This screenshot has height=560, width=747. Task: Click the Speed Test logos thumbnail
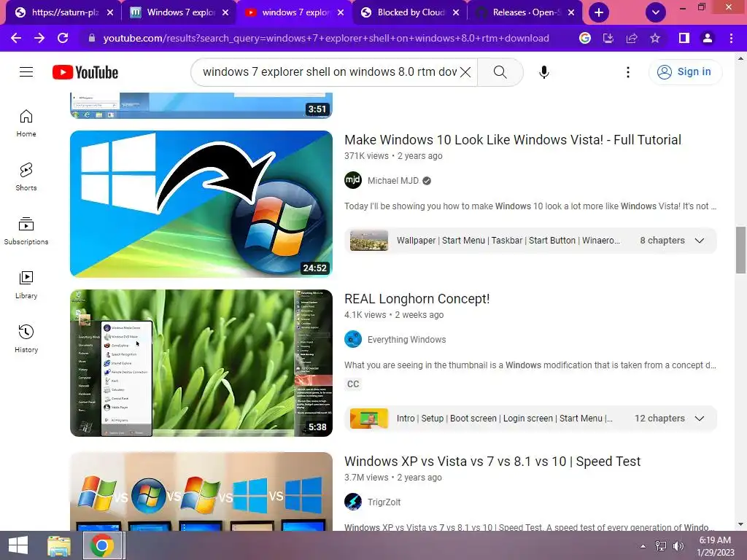[x=201, y=491]
